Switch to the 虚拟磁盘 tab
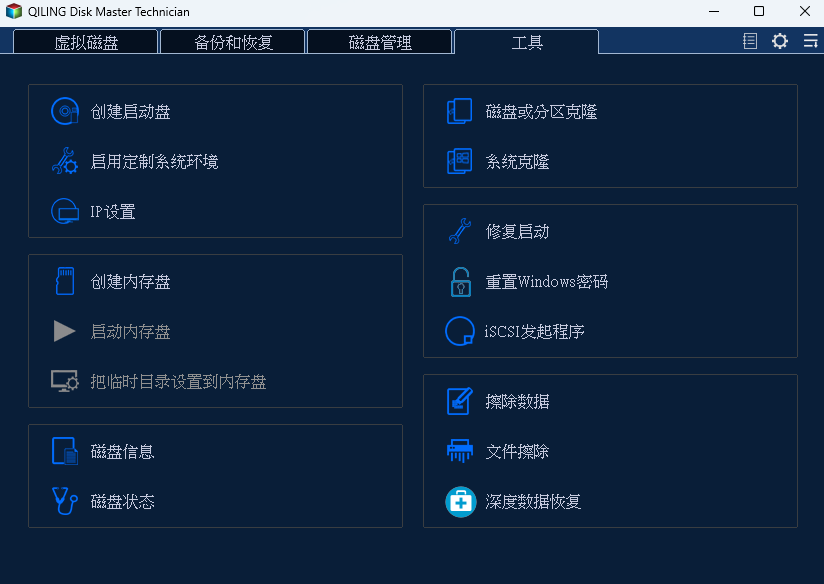The height and width of the screenshot is (584, 824). pyautogui.click(x=86, y=42)
